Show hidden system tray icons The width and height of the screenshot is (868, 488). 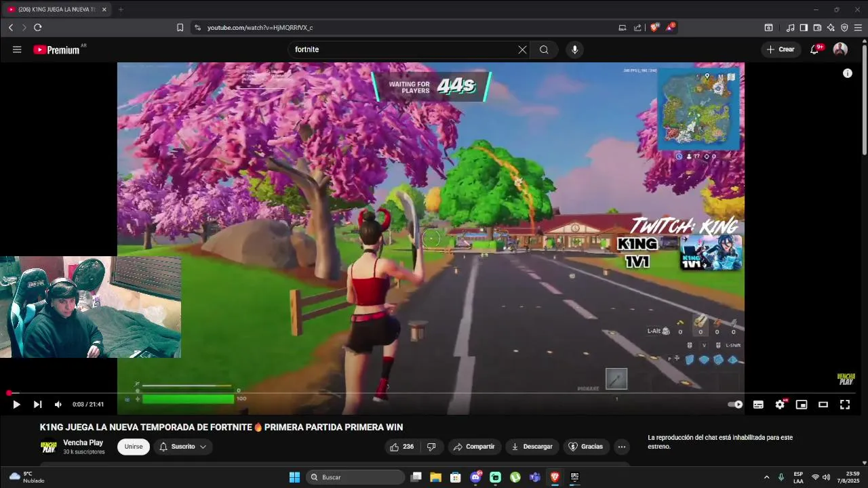[x=766, y=477]
